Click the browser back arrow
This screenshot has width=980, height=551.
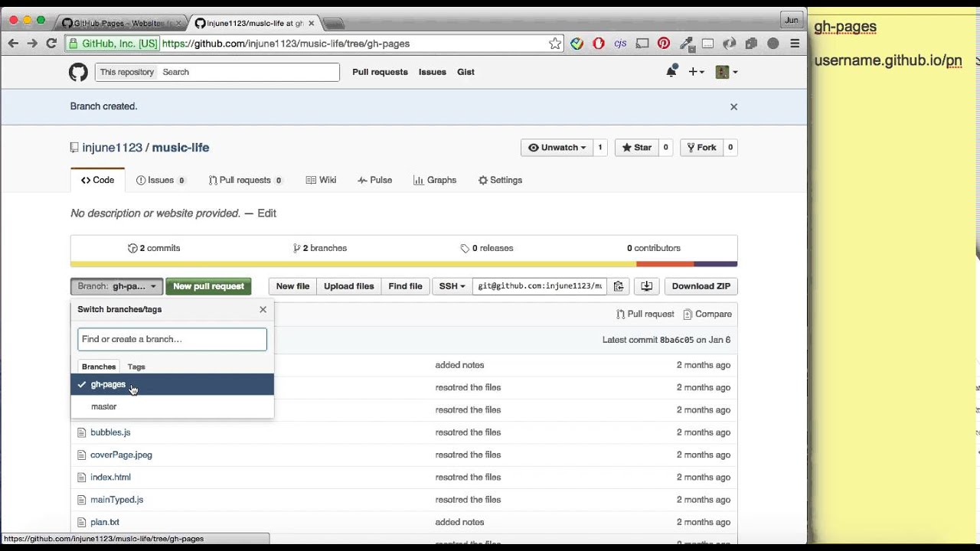click(x=13, y=44)
